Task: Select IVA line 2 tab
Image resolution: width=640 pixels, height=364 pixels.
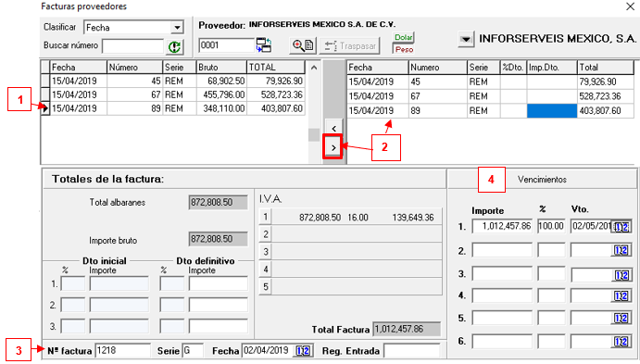Action: point(265,234)
